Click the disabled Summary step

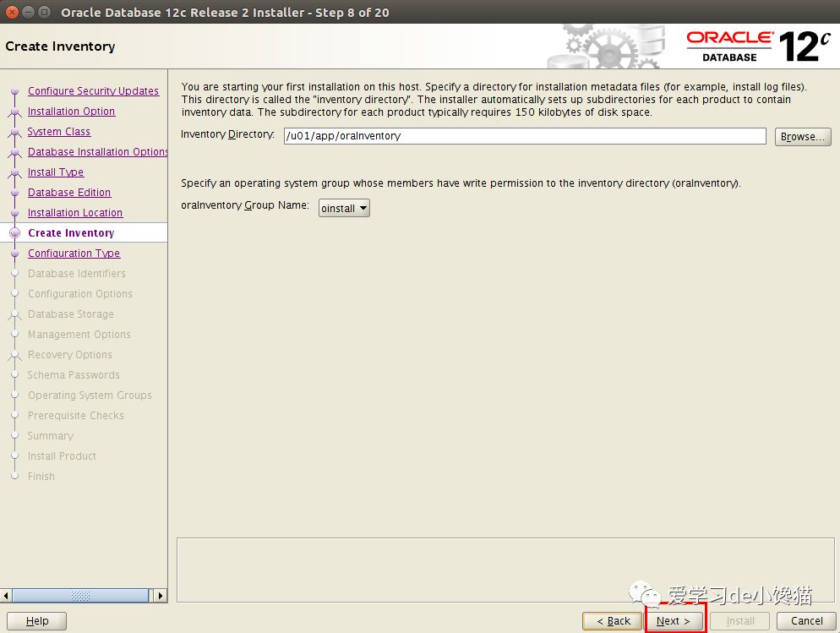(51, 436)
